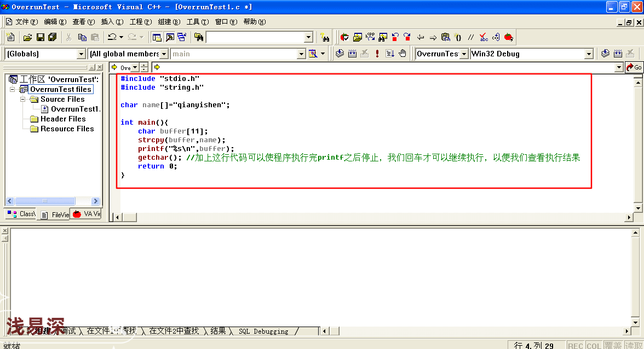
Task: Click the Go button at top right
Action: pos(634,67)
